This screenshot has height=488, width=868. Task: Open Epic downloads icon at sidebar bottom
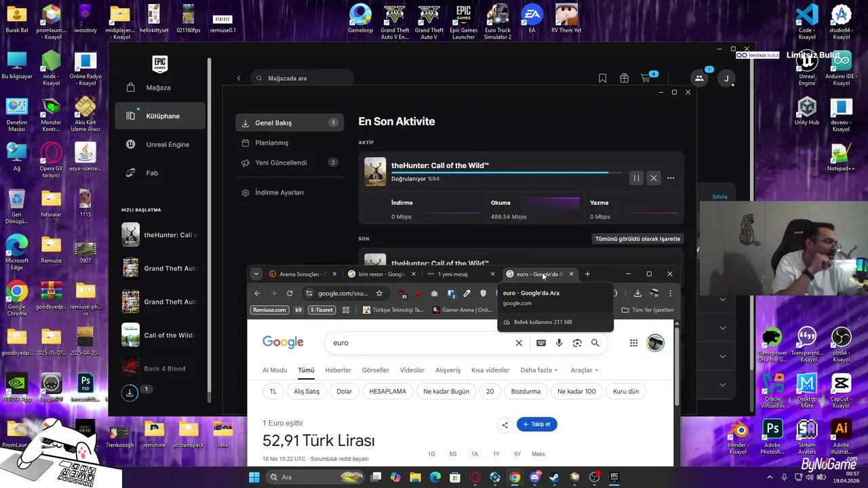tap(130, 392)
